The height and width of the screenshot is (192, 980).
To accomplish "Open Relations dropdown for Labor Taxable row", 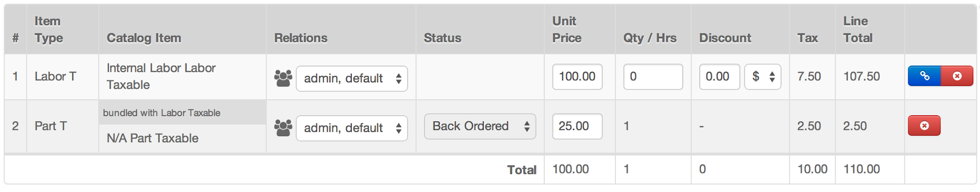I will click(x=352, y=78).
